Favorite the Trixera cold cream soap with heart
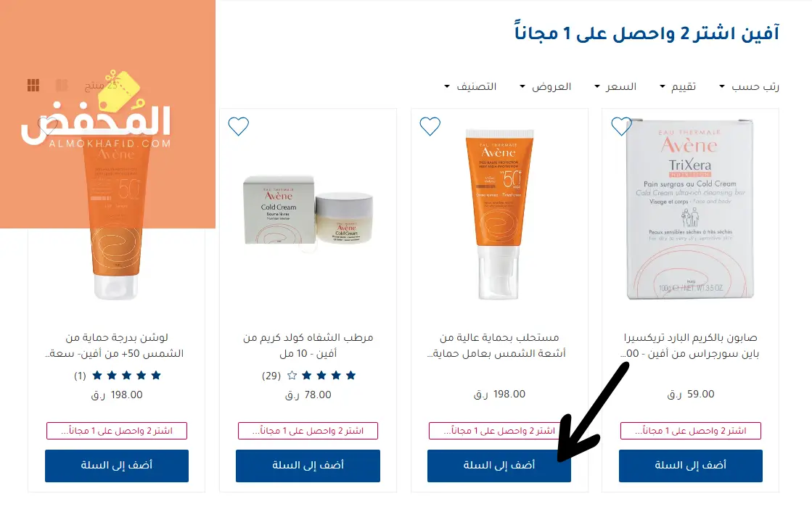The width and height of the screenshot is (812, 520). tap(621, 126)
